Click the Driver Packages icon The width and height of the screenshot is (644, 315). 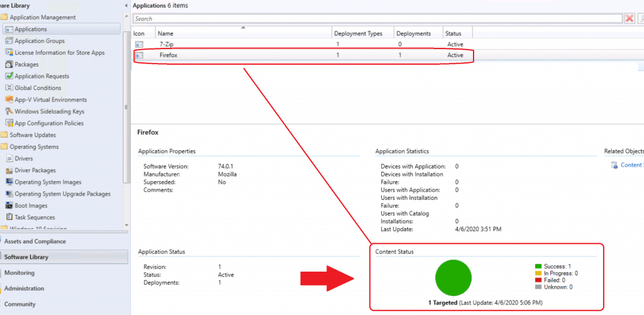9,170
